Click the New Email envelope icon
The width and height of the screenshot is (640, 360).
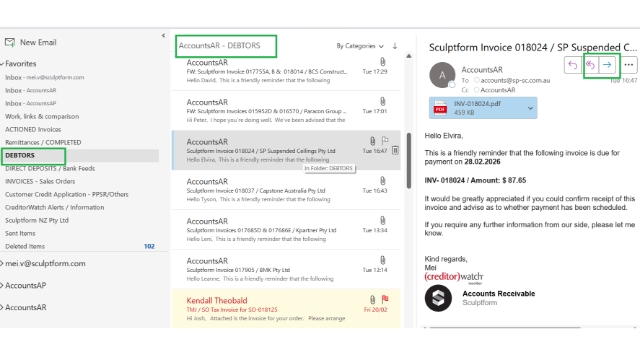[10, 42]
